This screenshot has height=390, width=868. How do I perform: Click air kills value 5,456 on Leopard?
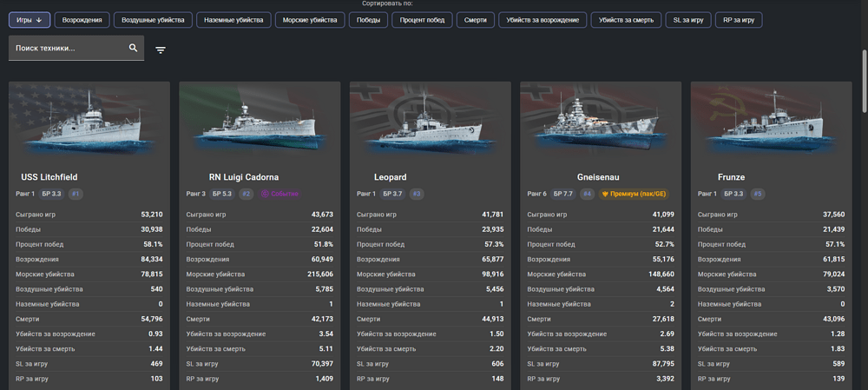click(495, 289)
